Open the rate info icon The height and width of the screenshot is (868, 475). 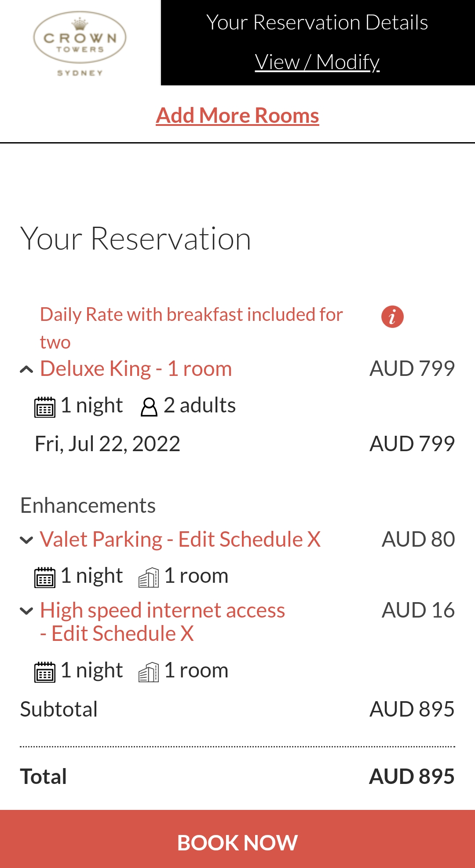click(x=392, y=317)
